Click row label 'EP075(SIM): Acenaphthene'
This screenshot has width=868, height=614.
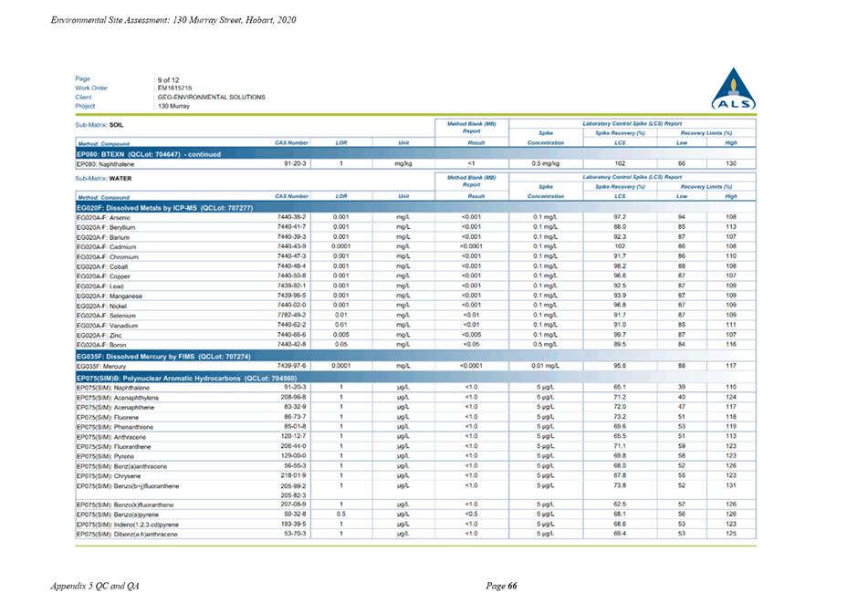115,408
